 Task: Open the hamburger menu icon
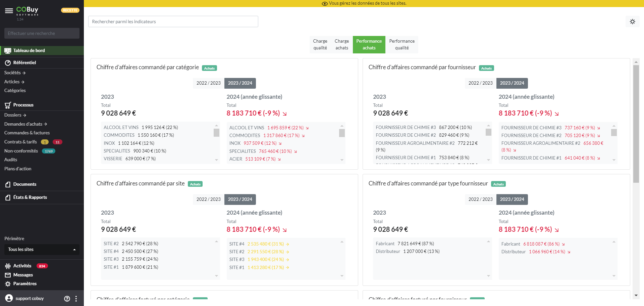(x=9, y=11)
